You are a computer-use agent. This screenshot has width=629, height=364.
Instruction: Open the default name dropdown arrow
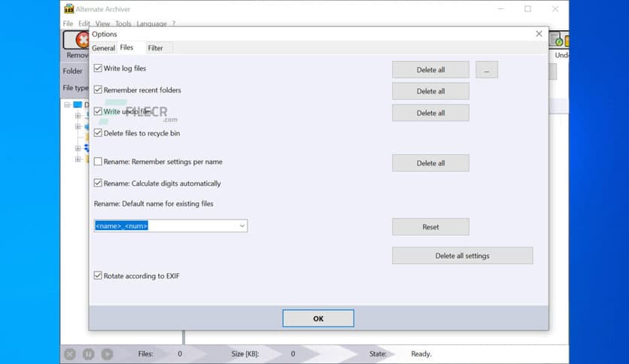pos(242,226)
